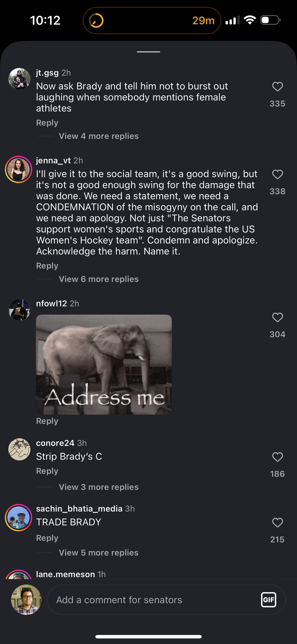Reply to jenna_vt's comment
The height and width of the screenshot is (644, 297).
(x=47, y=266)
